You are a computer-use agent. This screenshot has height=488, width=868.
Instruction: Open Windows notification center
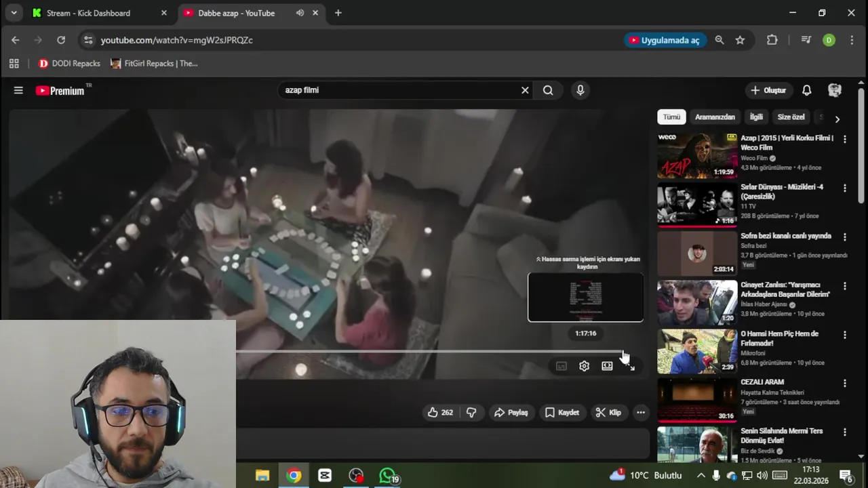coord(846,476)
